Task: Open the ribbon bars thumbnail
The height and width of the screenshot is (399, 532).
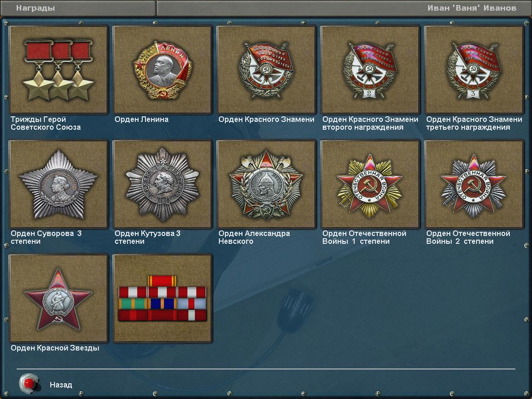Action: 163,298
